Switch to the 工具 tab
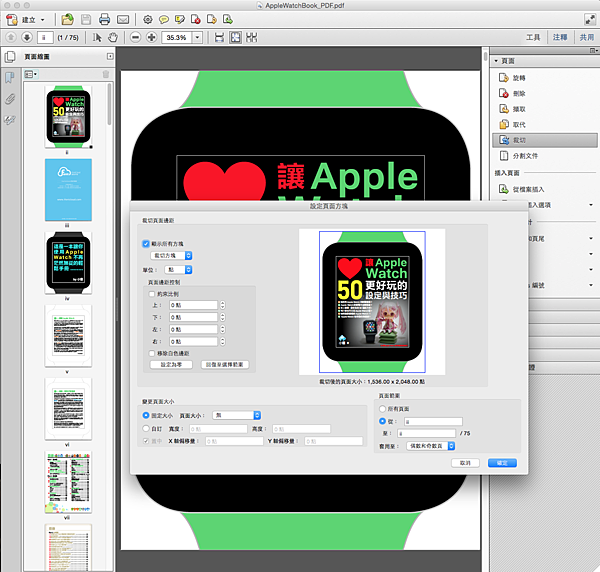Image resolution: width=600 pixels, height=572 pixels. click(x=533, y=37)
